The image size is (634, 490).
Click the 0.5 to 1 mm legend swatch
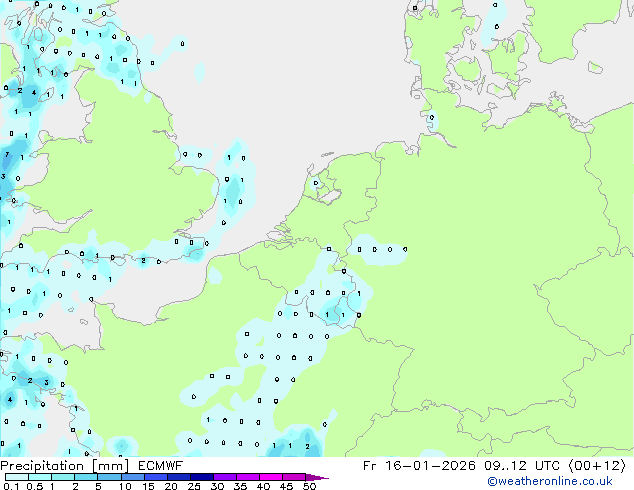point(40,477)
